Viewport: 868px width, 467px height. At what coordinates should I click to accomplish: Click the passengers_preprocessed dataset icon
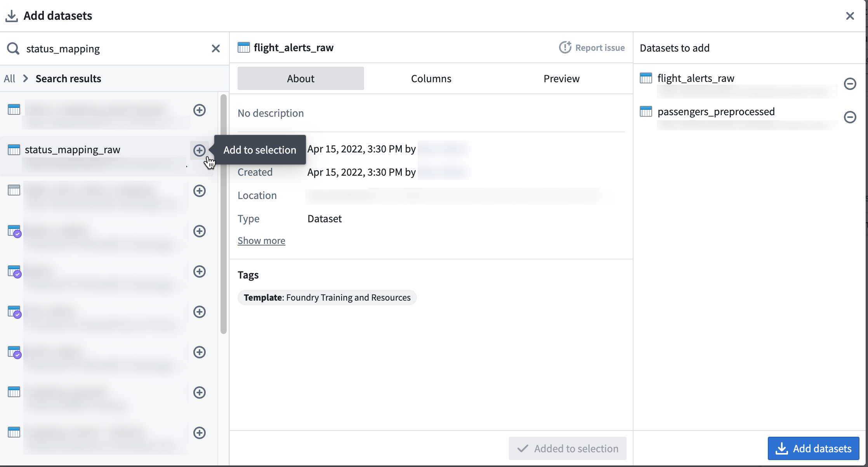click(646, 112)
